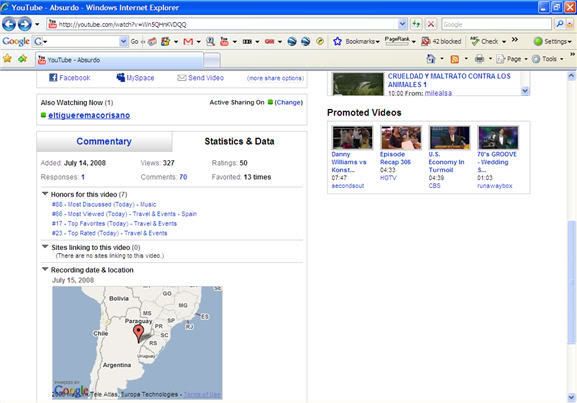Open the 70 comments link

point(183,177)
